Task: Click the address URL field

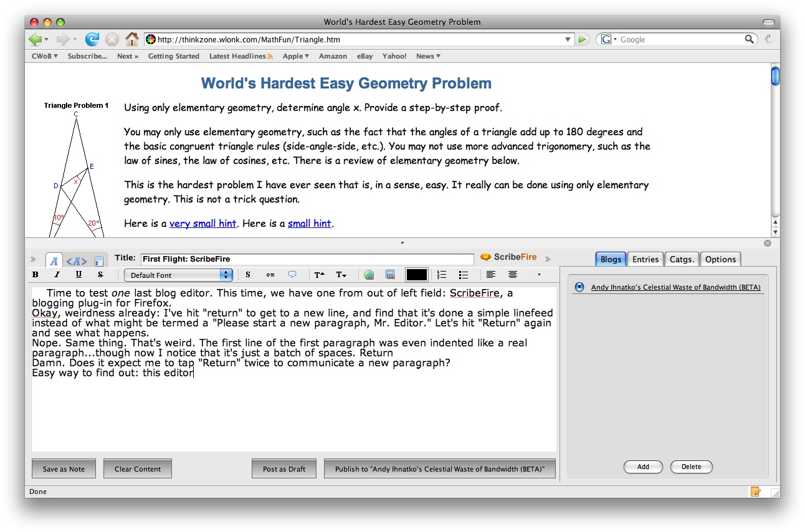Action: click(x=358, y=39)
